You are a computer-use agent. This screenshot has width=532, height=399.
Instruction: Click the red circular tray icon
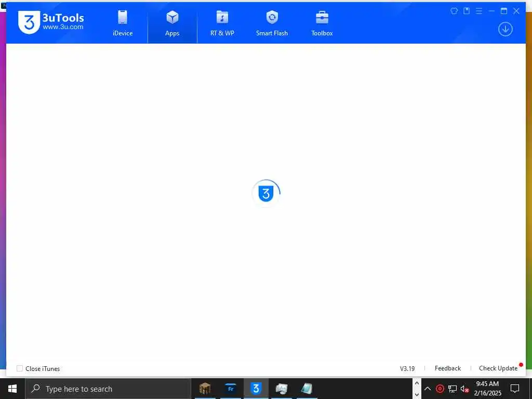(x=440, y=389)
